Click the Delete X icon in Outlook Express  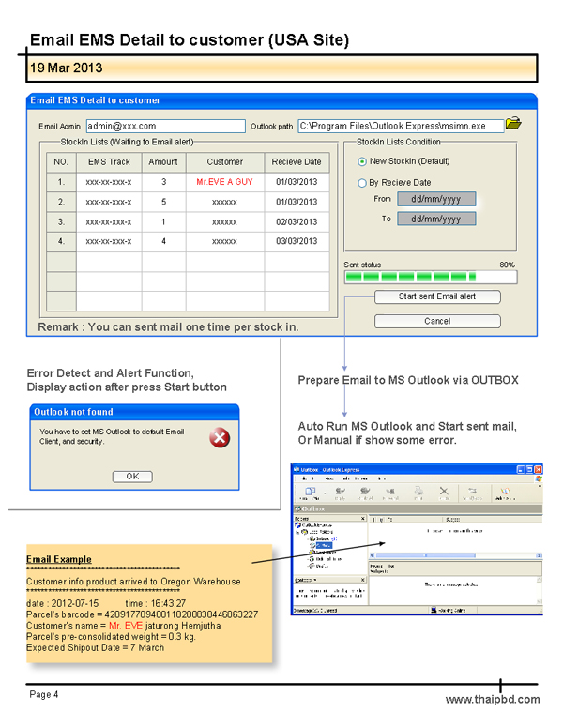coord(444,493)
